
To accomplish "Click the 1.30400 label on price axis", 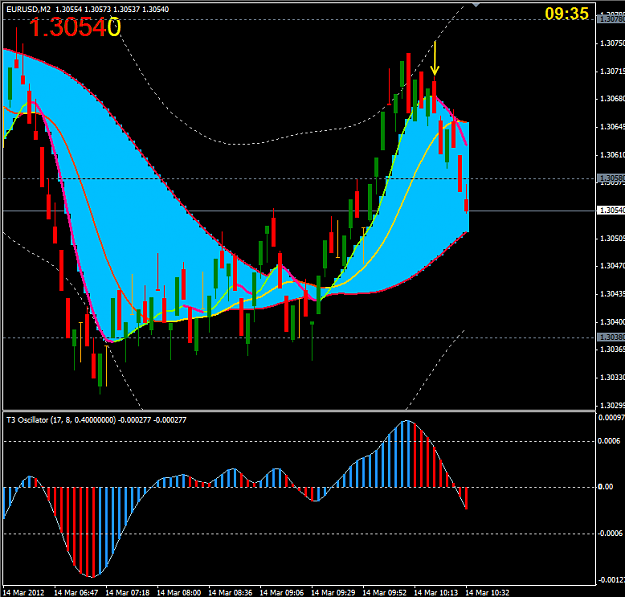I will [x=612, y=322].
